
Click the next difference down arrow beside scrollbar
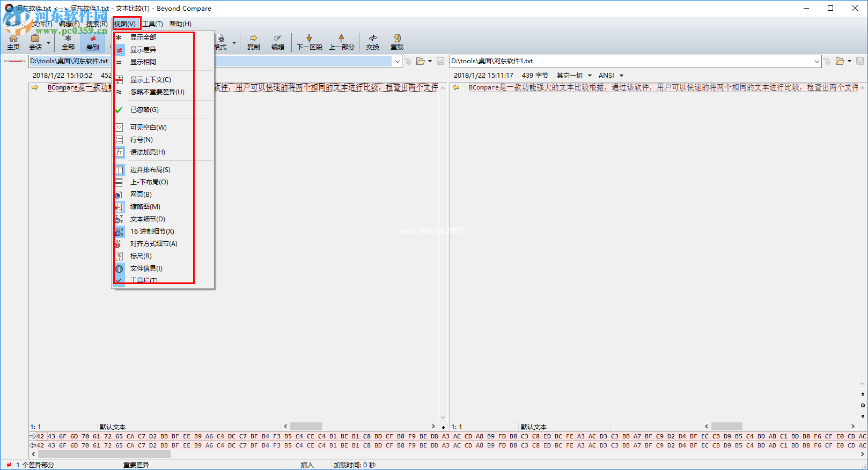[863, 416]
